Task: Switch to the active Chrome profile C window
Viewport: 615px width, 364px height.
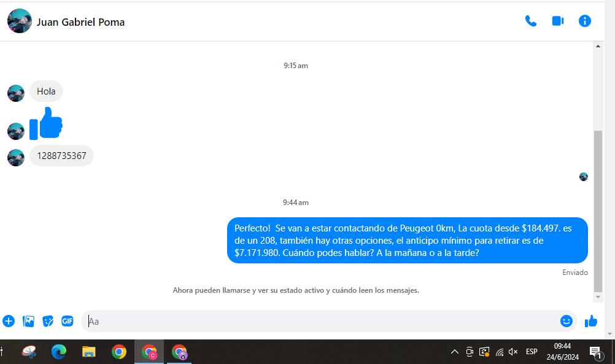Action: (x=149, y=352)
